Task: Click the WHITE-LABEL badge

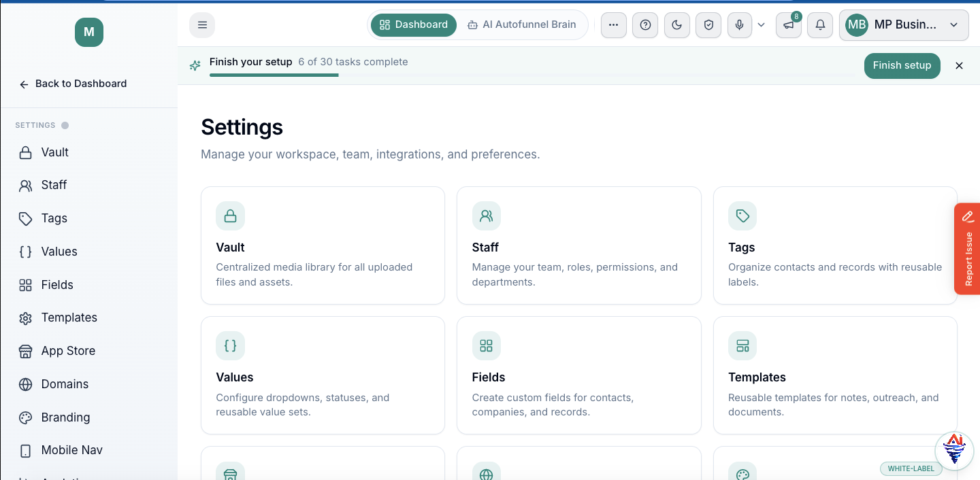Action: (x=911, y=468)
